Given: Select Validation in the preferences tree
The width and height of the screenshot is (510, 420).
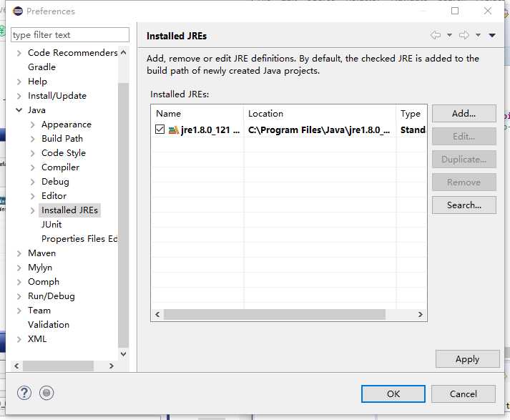Looking at the screenshot, I should point(49,325).
